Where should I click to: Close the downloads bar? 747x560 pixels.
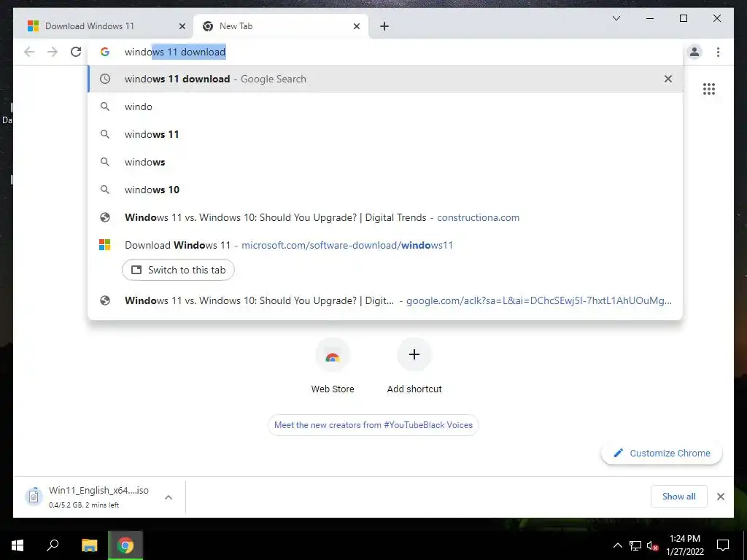click(x=720, y=497)
